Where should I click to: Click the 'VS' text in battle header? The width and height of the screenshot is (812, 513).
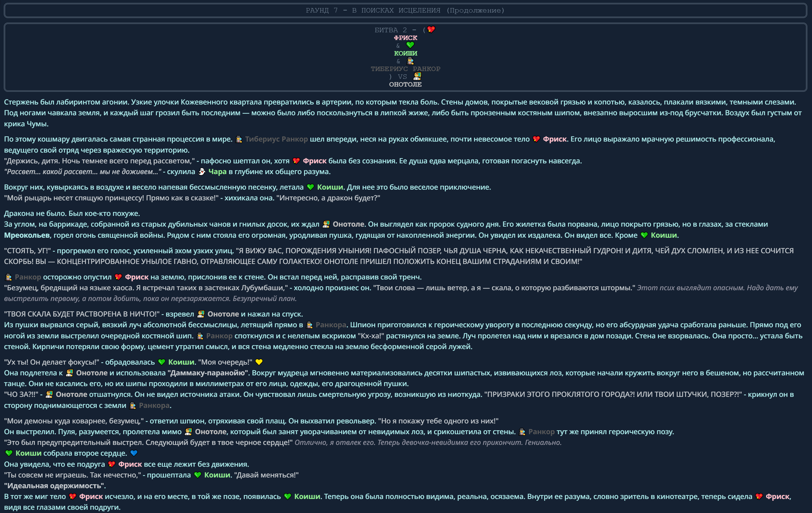pos(402,76)
